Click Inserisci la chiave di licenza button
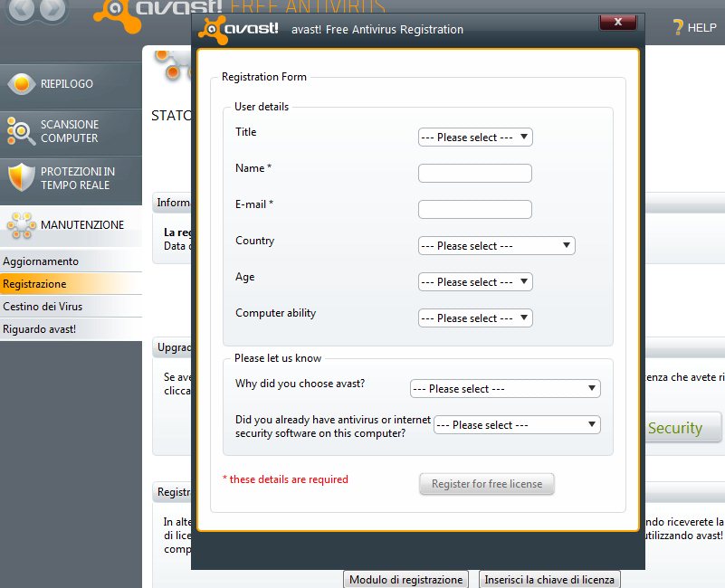The image size is (725, 588). [x=549, y=580]
